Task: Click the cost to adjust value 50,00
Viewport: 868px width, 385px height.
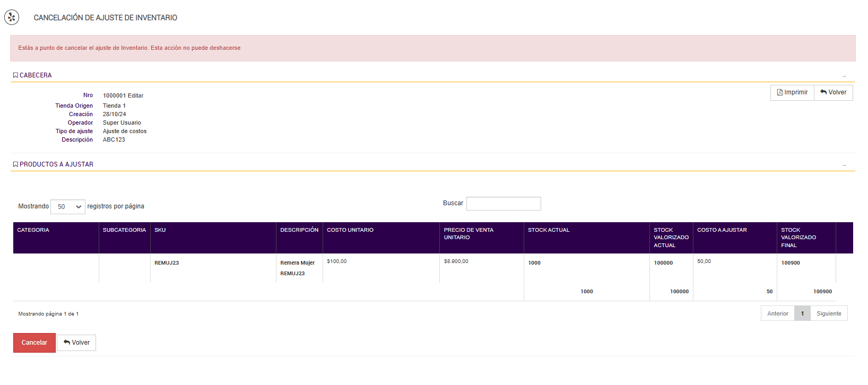Action: pos(704,261)
